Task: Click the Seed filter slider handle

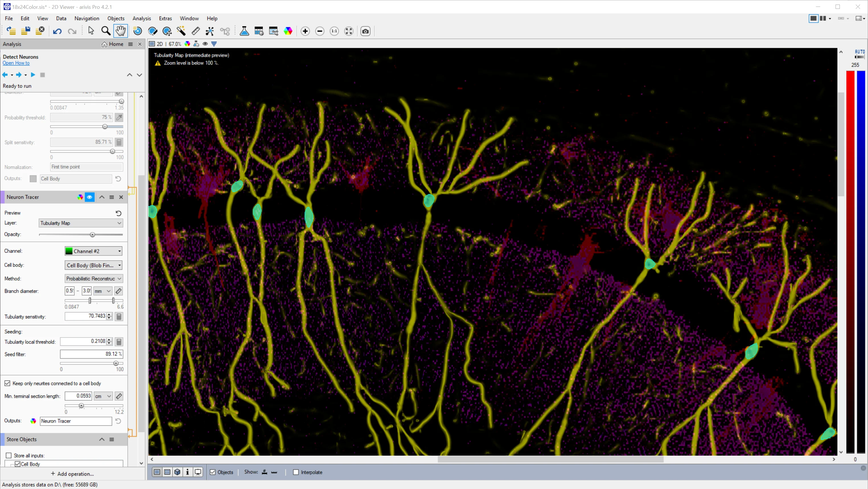Action: coord(116,363)
